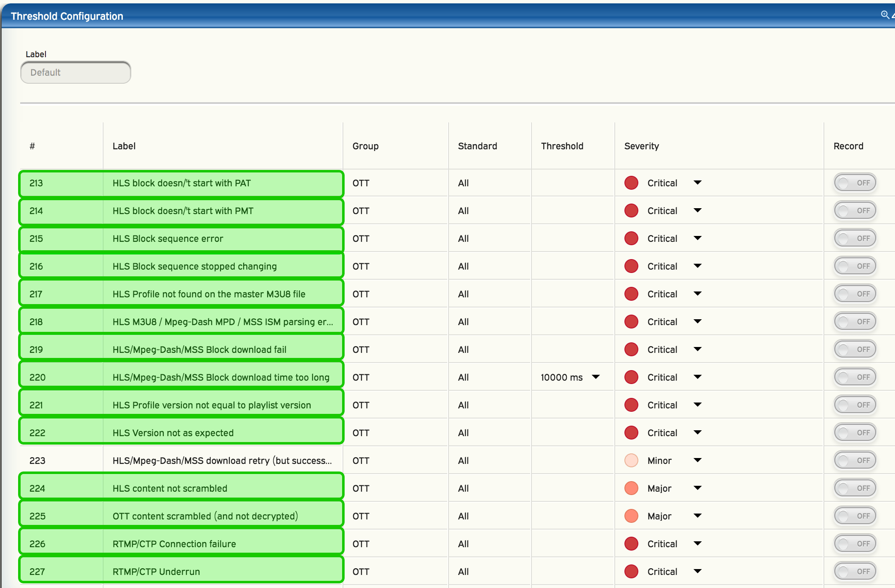Screen dimensions: 895x588
Task: Click the orange Major dot in row 225
Action: (x=631, y=516)
